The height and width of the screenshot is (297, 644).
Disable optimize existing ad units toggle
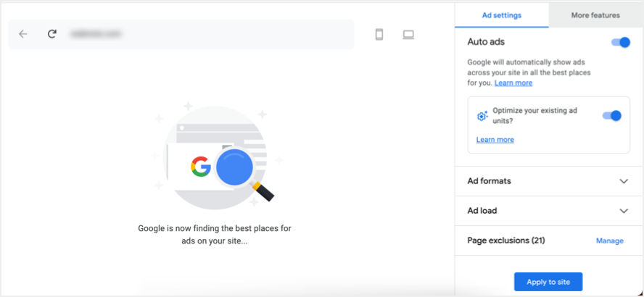coord(612,116)
